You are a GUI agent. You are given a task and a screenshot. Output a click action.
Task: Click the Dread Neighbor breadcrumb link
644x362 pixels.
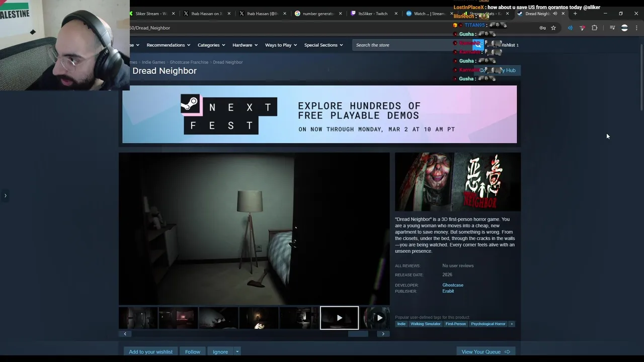tap(228, 62)
